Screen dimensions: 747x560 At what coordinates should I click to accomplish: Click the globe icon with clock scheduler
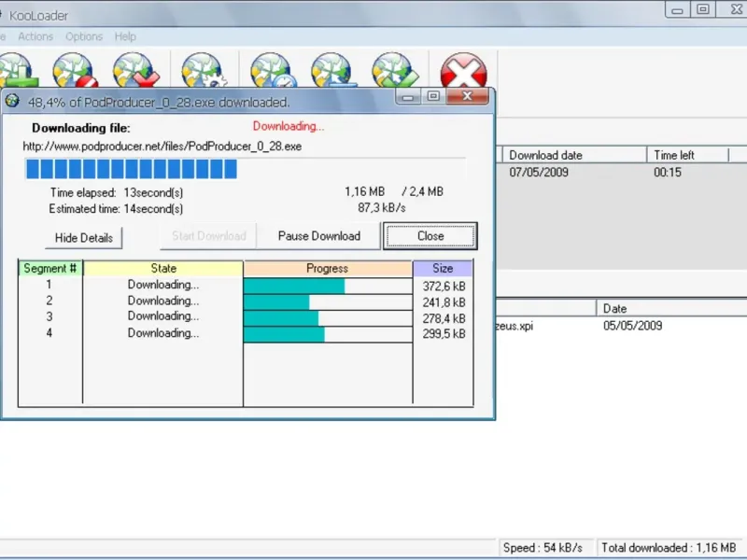point(271,72)
